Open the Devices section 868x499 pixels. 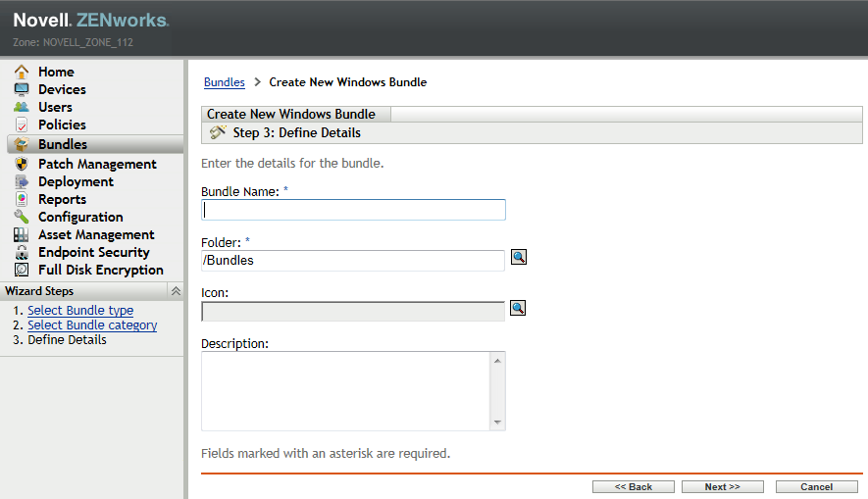click(62, 89)
